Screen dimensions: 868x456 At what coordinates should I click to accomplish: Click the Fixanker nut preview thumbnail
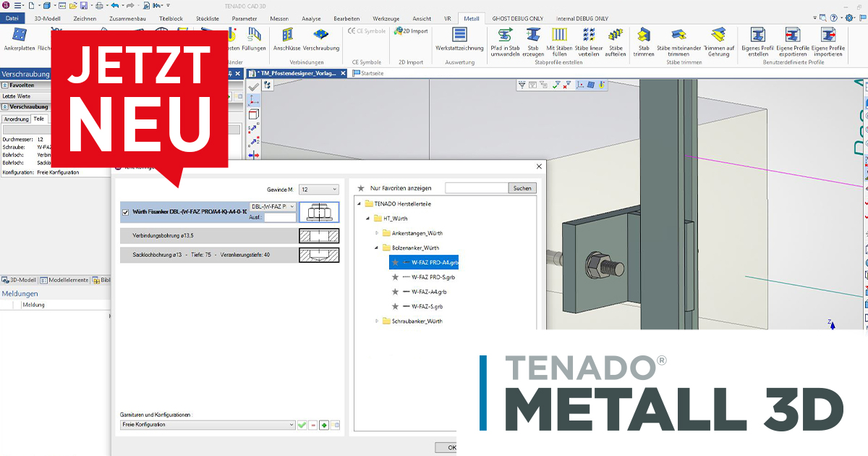(319, 212)
